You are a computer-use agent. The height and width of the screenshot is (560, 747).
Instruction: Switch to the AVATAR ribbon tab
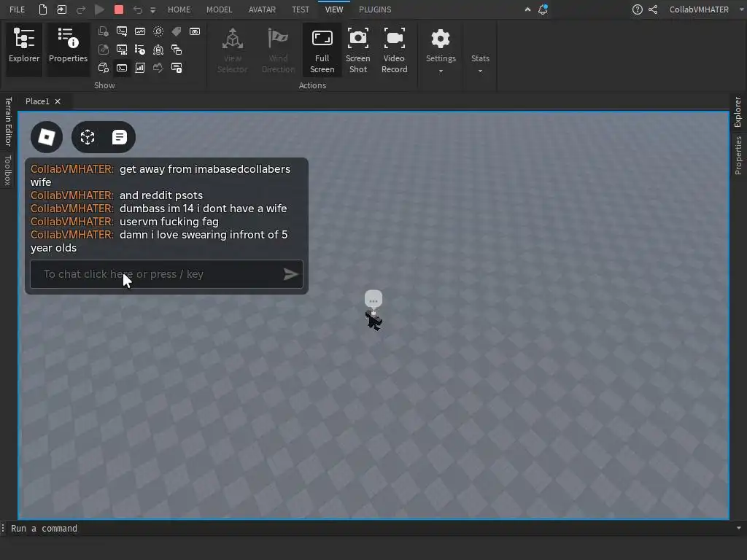(x=262, y=9)
